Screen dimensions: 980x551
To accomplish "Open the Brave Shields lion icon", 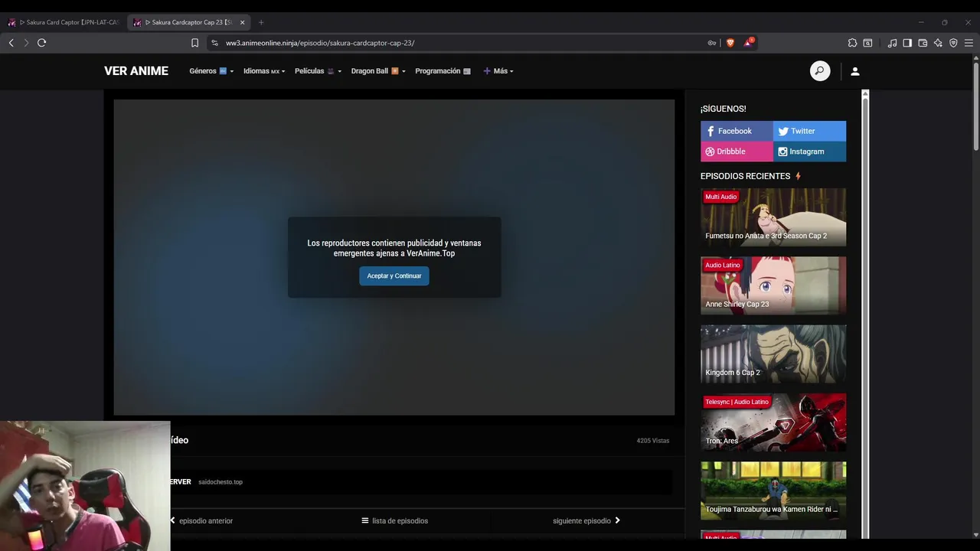I will [730, 43].
